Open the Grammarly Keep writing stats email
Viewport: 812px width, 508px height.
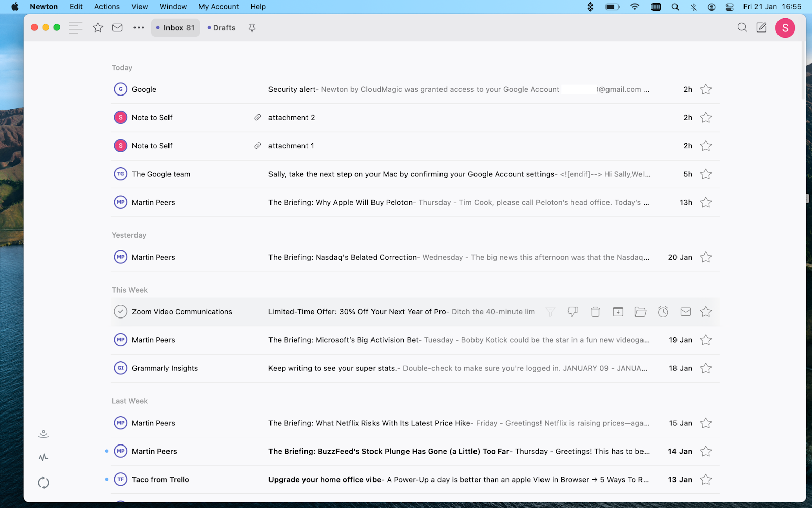pyautogui.click(x=415, y=368)
